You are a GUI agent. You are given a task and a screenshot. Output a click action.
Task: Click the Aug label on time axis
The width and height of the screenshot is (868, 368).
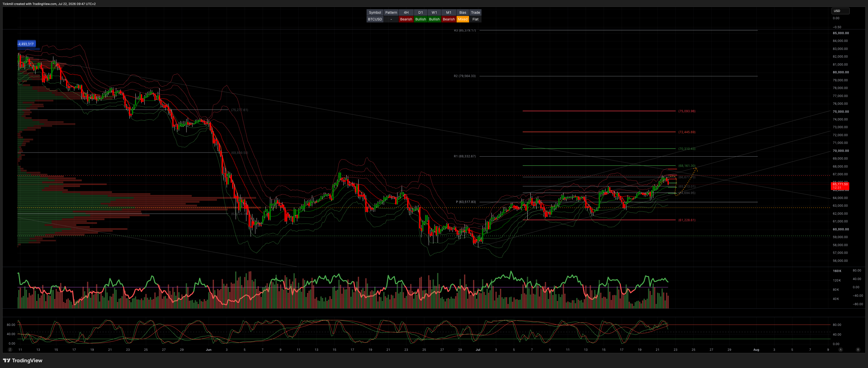[756, 350]
